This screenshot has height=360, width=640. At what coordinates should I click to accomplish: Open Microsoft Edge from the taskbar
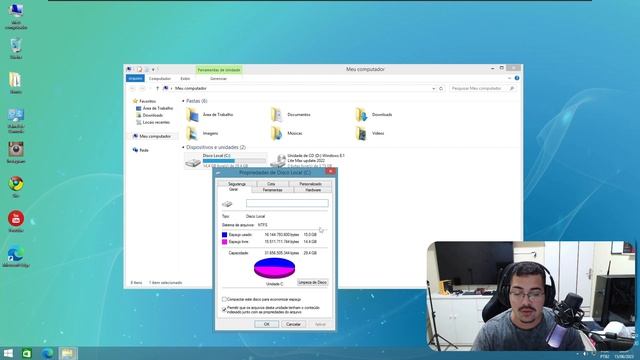coord(47,353)
